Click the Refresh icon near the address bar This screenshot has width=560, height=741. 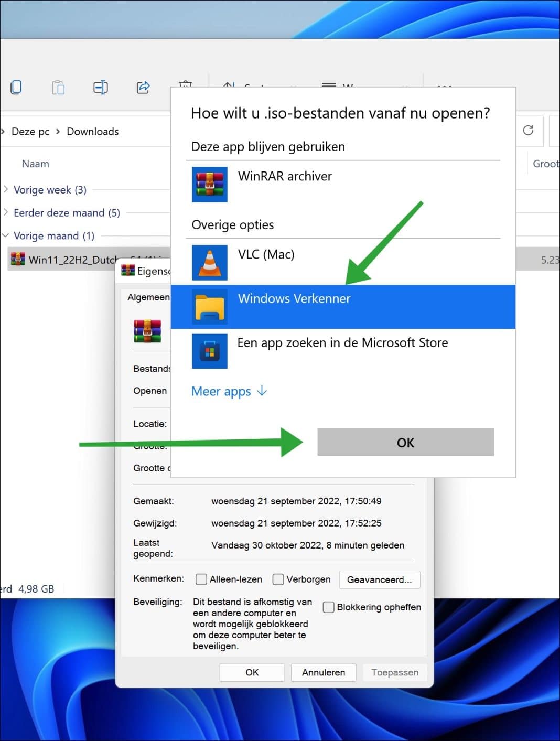[529, 131]
